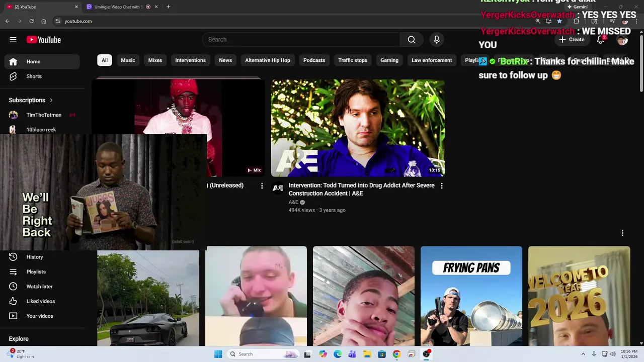
Task: Select the Gaming filter chip
Action: (389, 60)
